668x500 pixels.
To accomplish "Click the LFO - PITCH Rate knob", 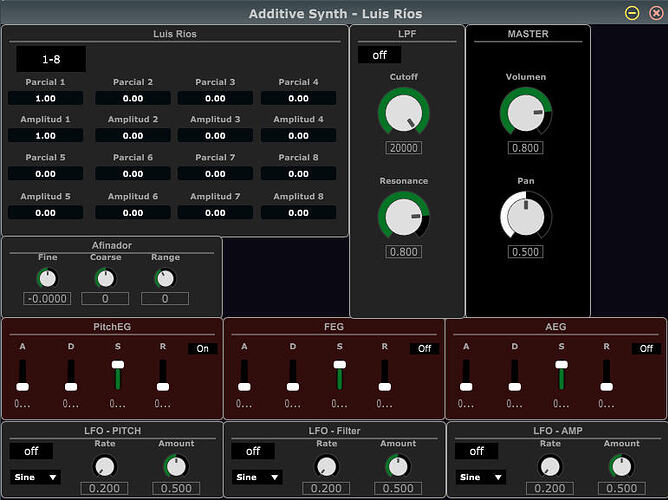I will [104, 466].
